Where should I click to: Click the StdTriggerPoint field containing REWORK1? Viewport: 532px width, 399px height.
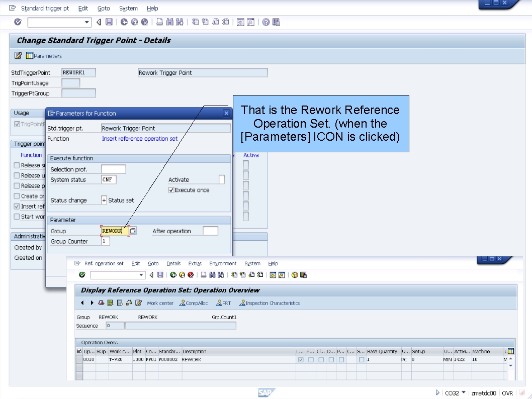78,72
